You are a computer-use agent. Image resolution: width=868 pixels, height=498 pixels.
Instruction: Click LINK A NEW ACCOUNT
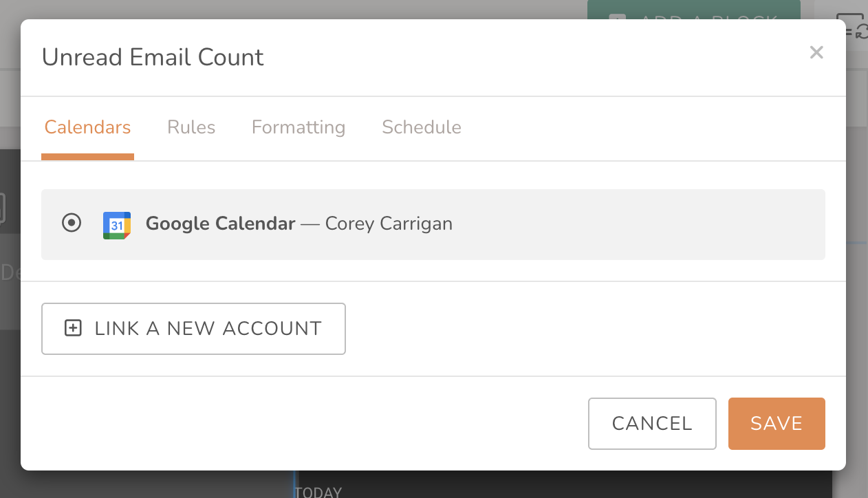pyautogui.click(x=193, y=328)
